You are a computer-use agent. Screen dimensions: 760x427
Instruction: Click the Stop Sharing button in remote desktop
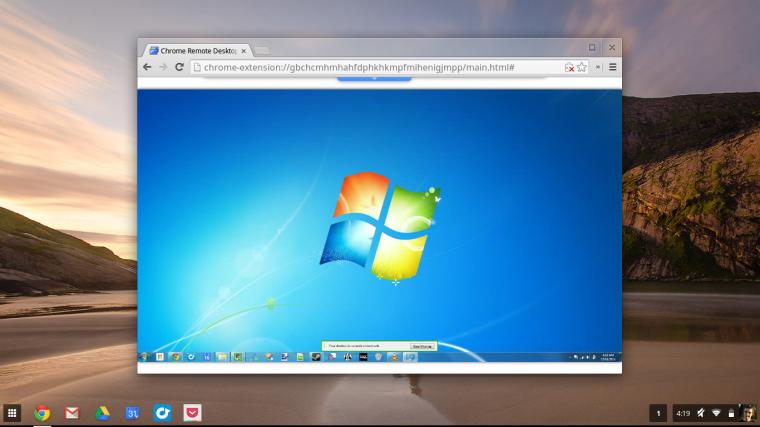[x=422, y=347]
